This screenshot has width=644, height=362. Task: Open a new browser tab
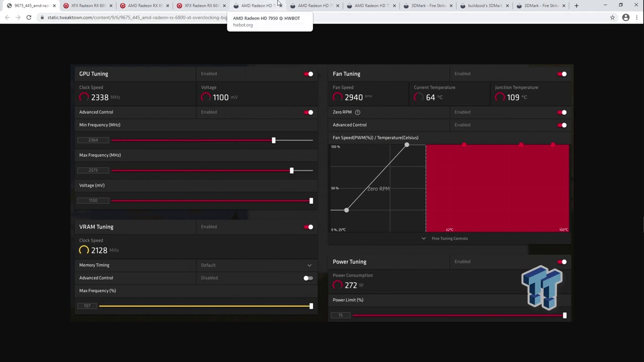[x=577, y=6]
